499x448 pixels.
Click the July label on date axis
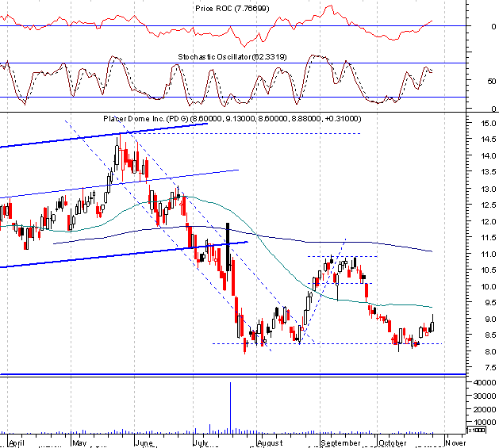tap(201, 443)
